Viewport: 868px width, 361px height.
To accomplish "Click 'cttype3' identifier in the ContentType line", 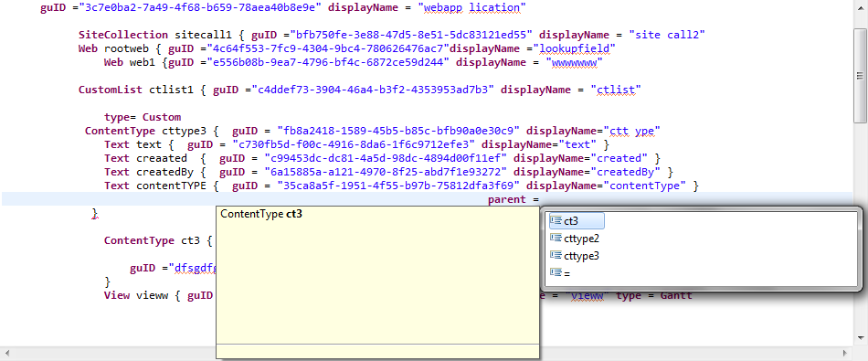I will coord(184,131).
